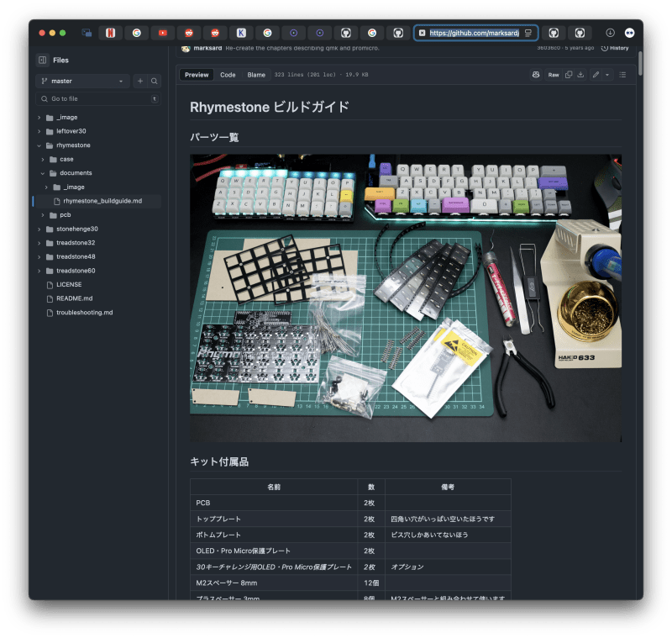Viewport: 672px width, 638px height.
Task: Click the add file plus icon
Action: pos(140,82)
